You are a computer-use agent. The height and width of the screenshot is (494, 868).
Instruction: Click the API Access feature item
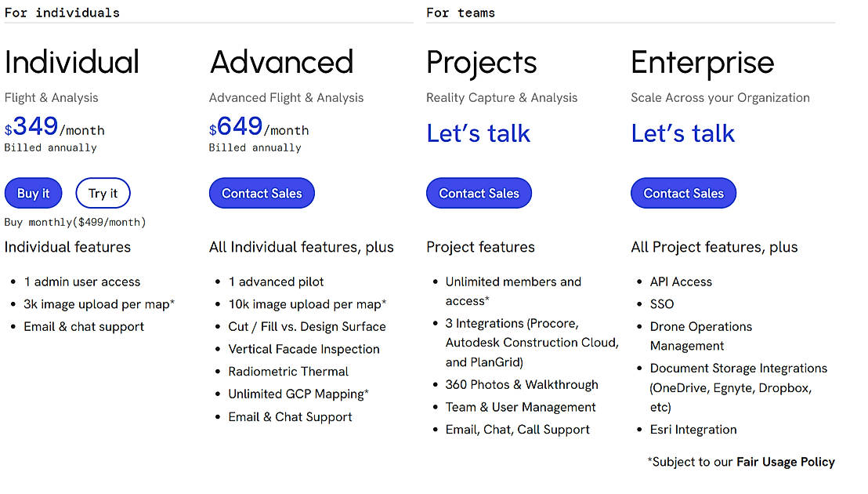click(681, 282)
